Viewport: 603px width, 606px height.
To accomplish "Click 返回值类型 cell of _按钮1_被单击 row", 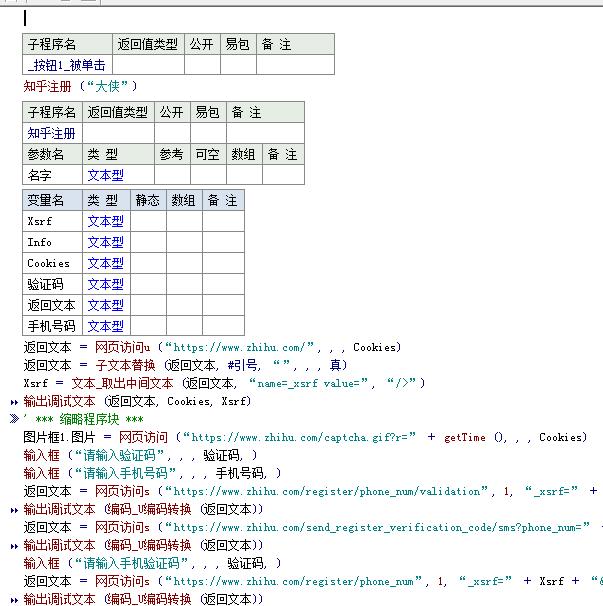I will (148, 65).
